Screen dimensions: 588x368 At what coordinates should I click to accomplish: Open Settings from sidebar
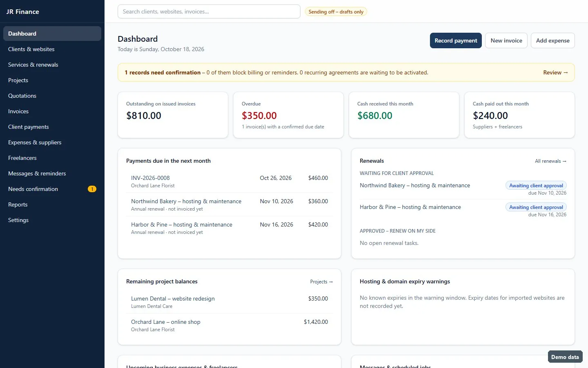click(x=52, y=220)
